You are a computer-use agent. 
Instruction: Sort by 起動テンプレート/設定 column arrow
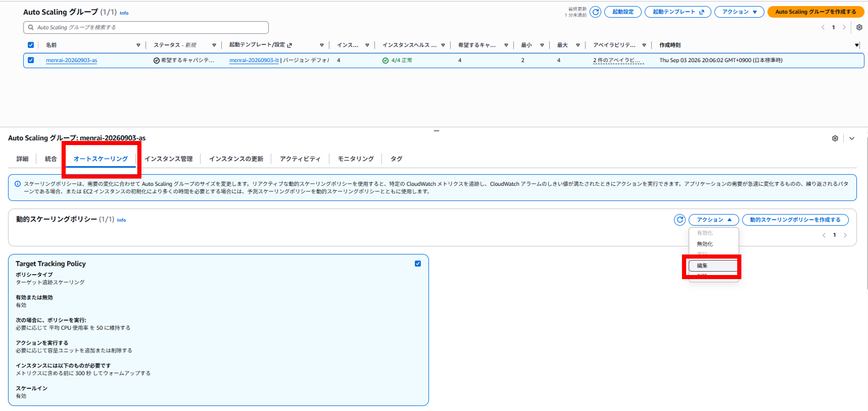[x=322, y=45]
